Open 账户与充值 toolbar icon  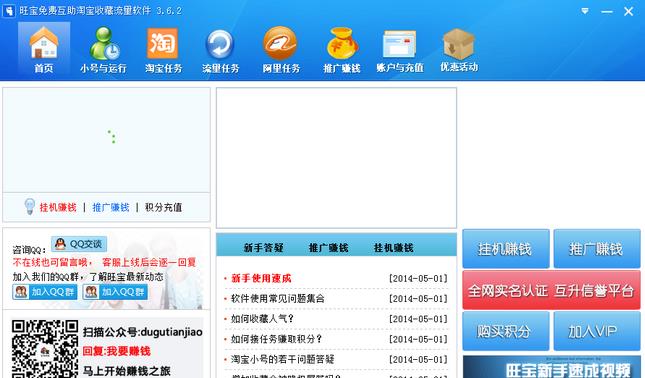coord(399,50)
